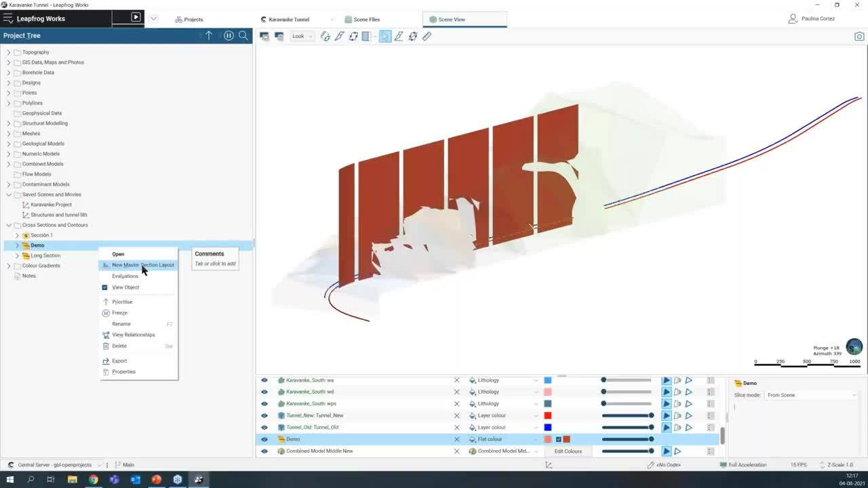This screenshot has width=868, height=488.
Task: Expand the Sección 1 tree item
Action: point(17,235)
